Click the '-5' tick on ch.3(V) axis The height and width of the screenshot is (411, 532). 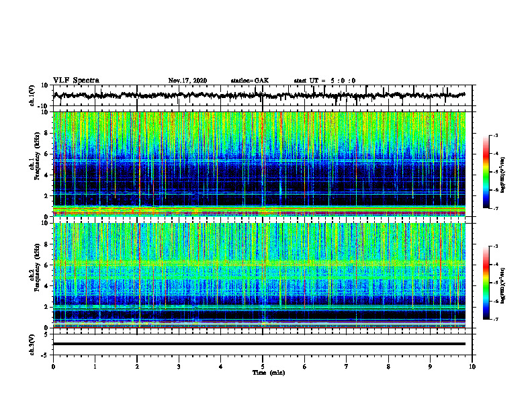(46, 355)
